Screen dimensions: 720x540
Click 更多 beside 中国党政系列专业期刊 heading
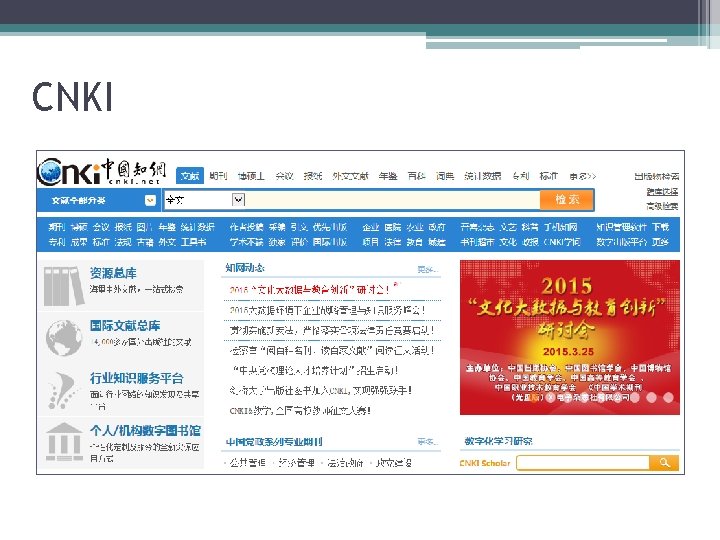coord(428,442)
